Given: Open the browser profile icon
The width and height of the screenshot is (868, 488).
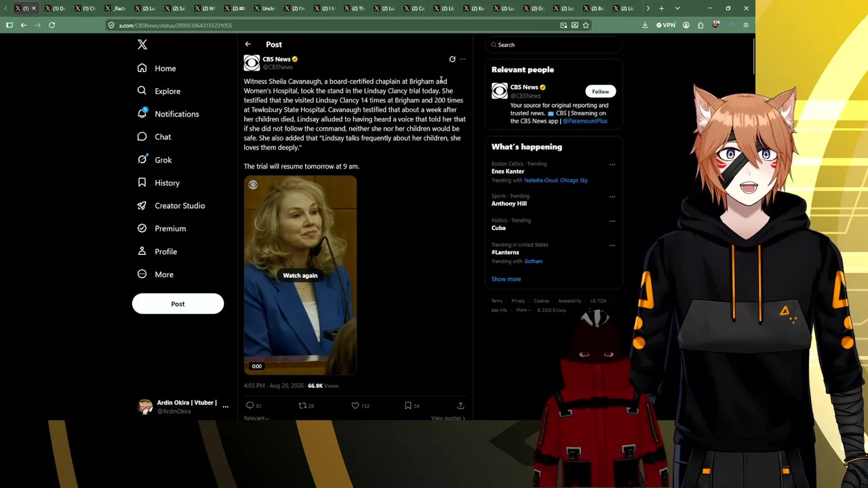Looking at the screenshot, I should 686,25.
